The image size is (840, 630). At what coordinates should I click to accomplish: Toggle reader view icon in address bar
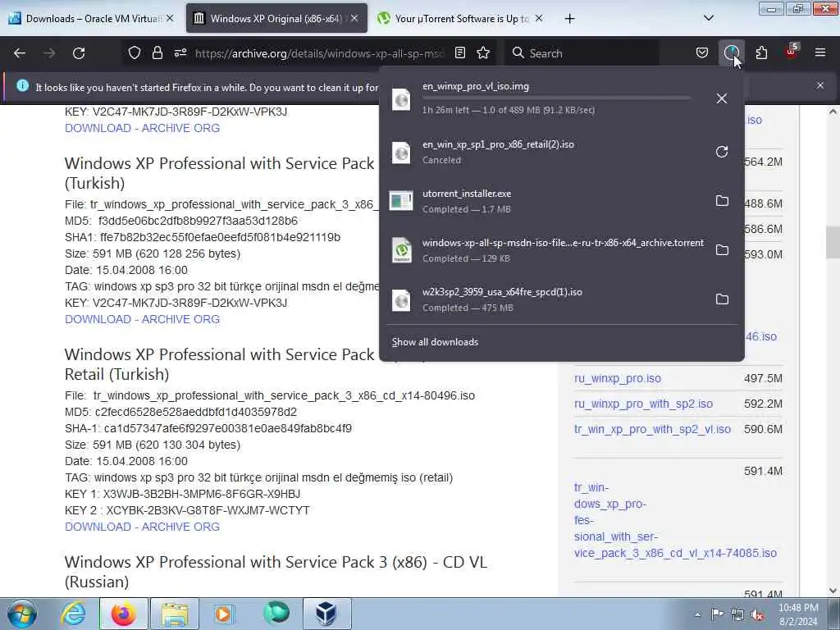coord(460,53)
